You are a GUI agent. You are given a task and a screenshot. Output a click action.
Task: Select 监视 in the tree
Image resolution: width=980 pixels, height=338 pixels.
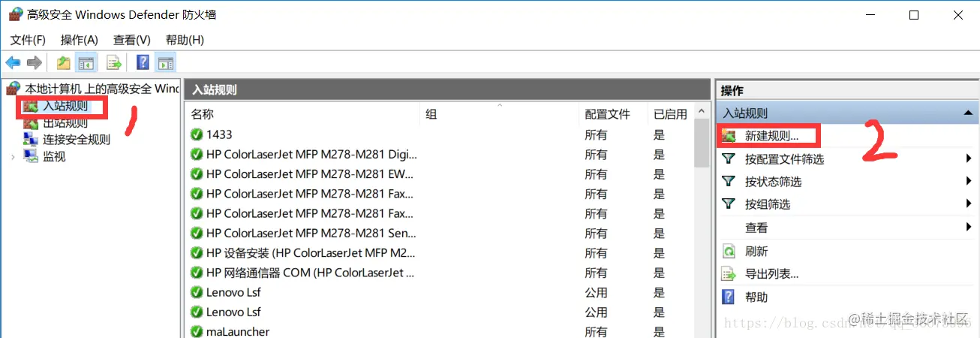[x=54, y=156]
